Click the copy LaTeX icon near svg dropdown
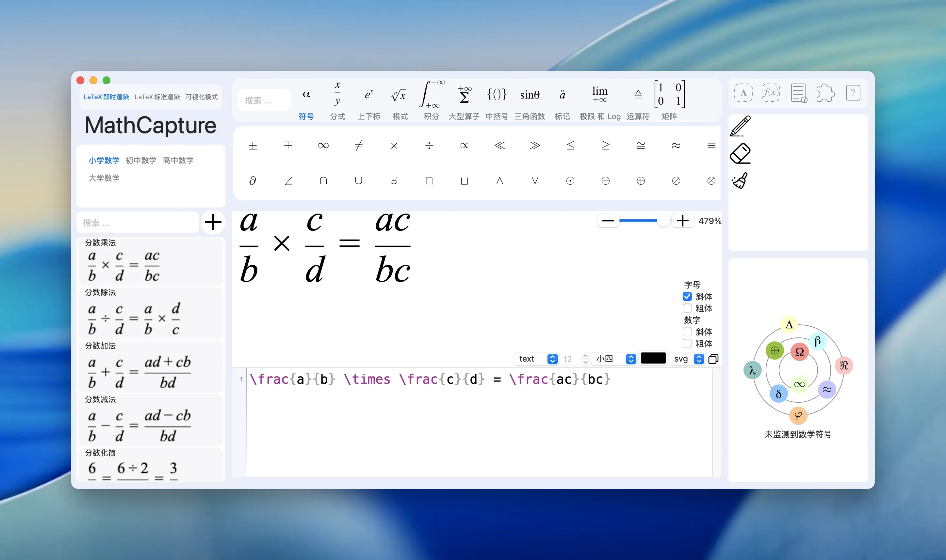Viewport: 946px width, 560px height. pos(713,359)
